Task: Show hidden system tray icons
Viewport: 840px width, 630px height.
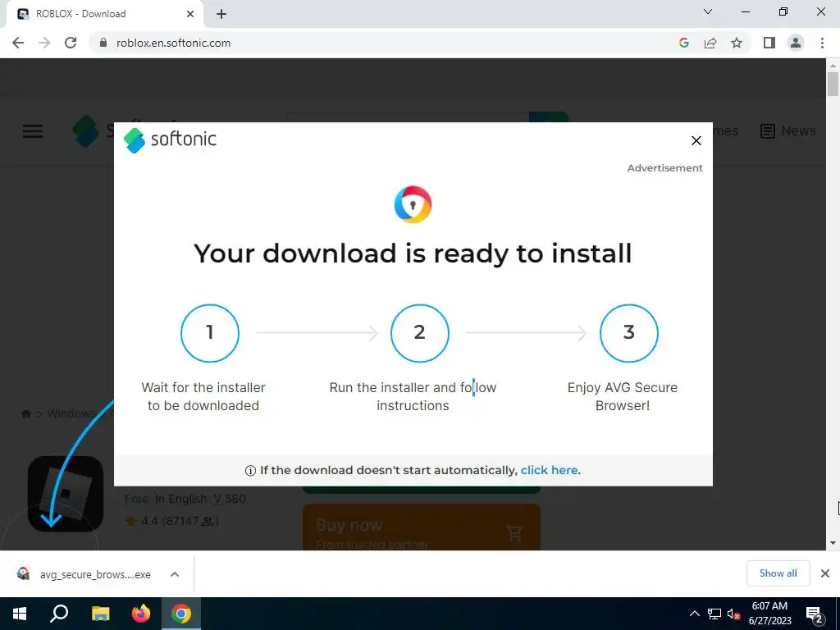Action: 694,614
